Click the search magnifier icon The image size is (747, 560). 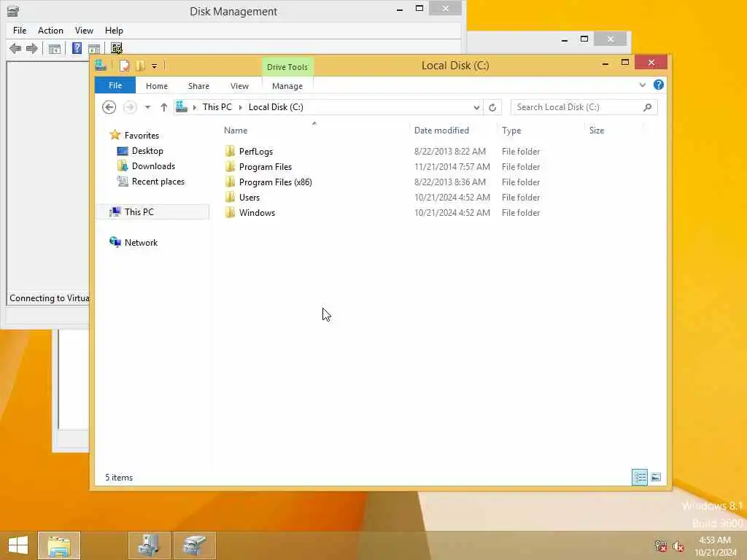coord(648,107)
